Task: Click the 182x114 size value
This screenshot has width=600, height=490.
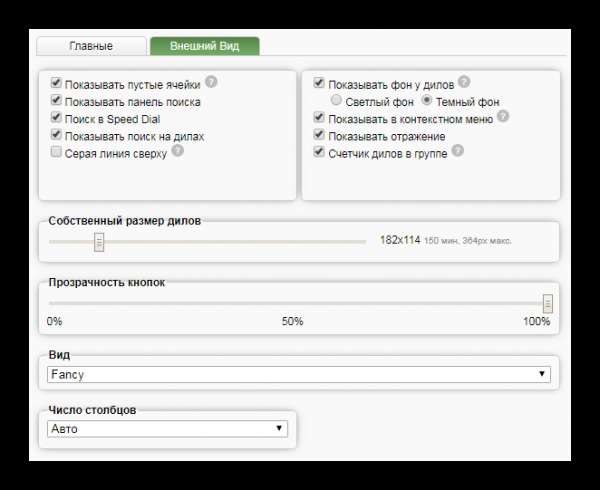Action: (x=400, y=240)
